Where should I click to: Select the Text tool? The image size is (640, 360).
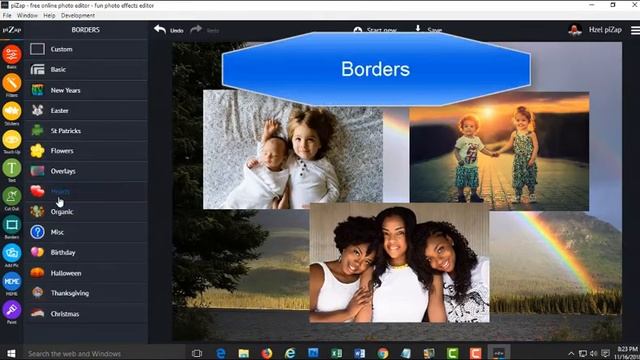pos(11,168)
